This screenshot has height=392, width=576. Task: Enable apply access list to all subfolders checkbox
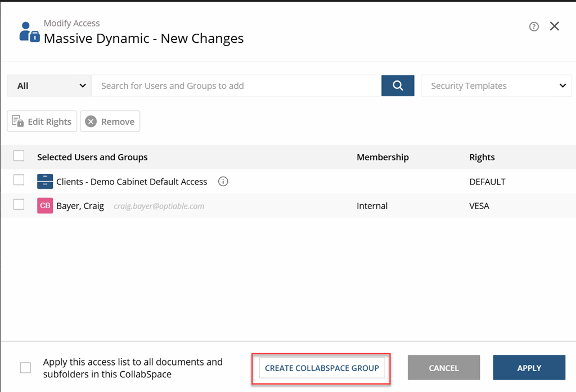pyautogui.click(x=25, y=367)
